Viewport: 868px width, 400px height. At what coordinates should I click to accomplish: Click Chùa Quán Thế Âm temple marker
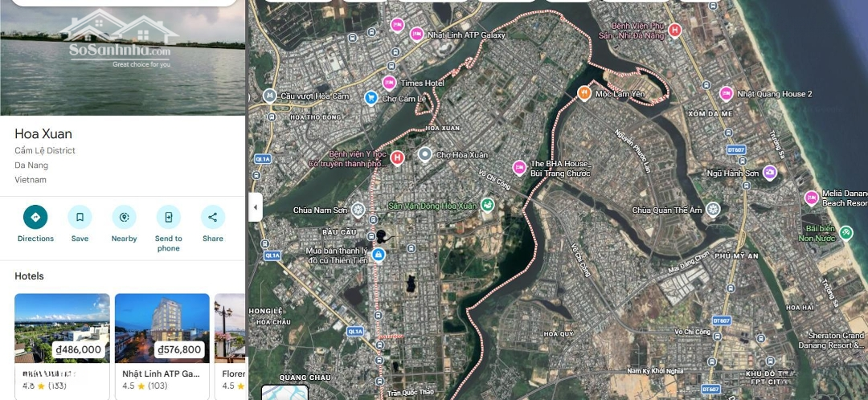point(713,210)
